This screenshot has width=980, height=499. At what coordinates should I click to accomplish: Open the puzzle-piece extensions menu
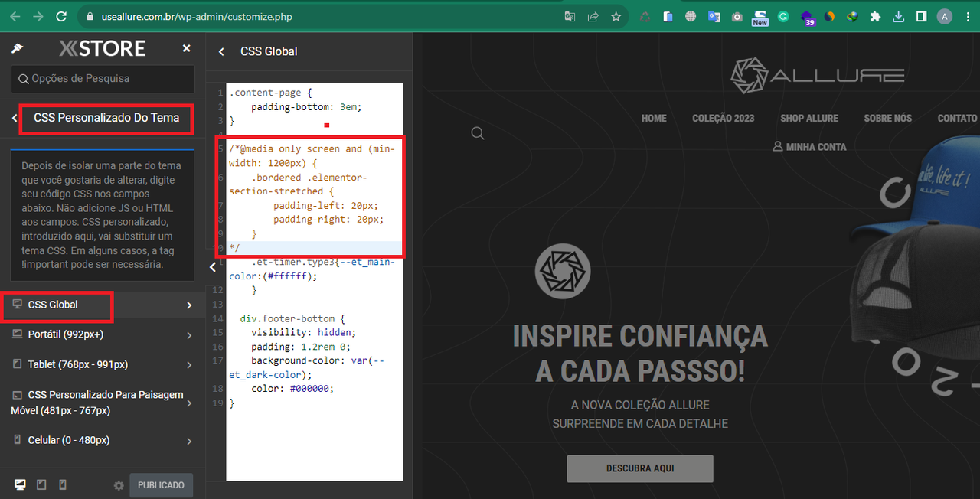tap(875, 16)
